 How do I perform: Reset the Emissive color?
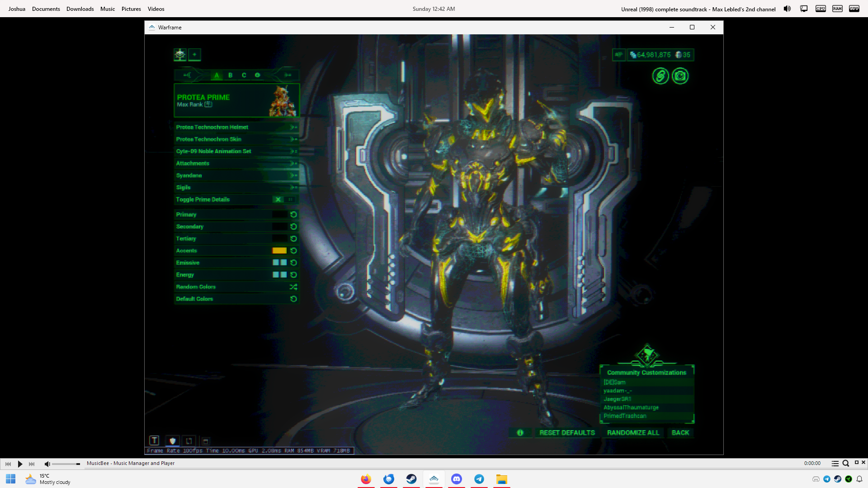[x=293, y=263]
